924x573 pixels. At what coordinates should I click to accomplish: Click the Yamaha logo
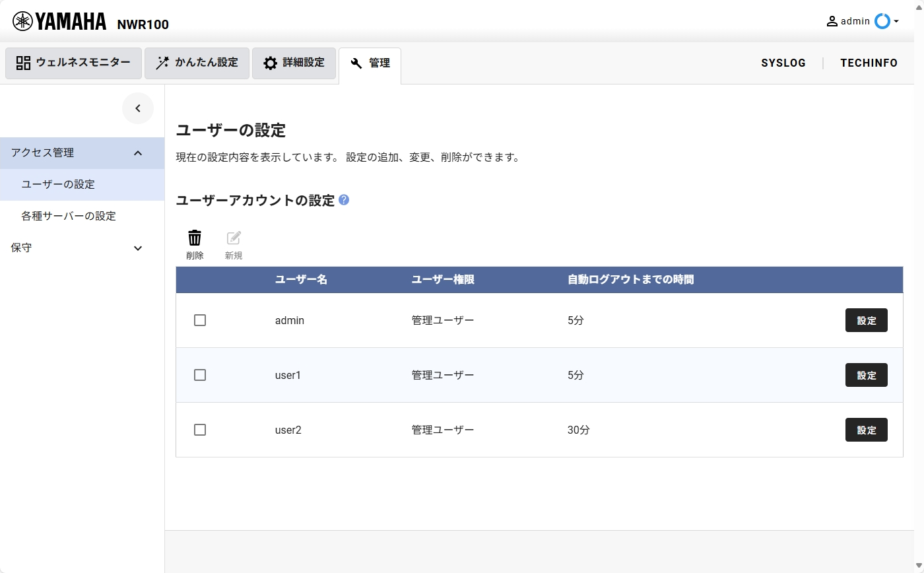[58, 20]
